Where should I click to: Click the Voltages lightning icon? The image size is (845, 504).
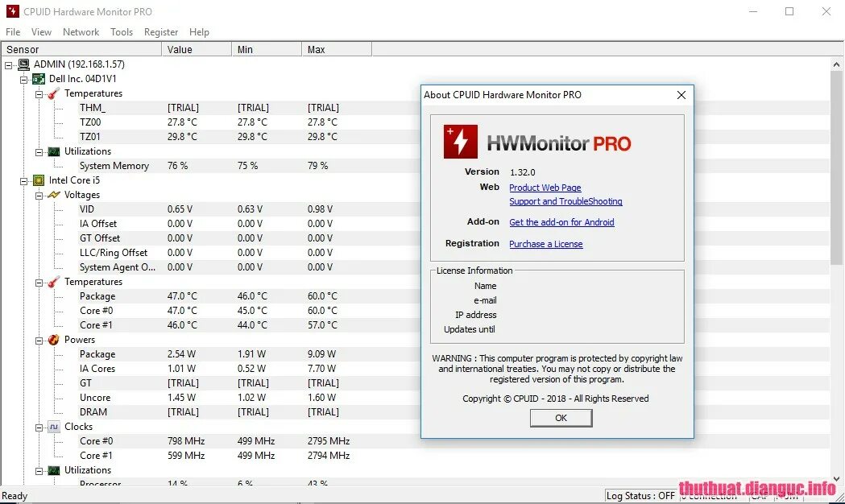click(x=54, y=195)
